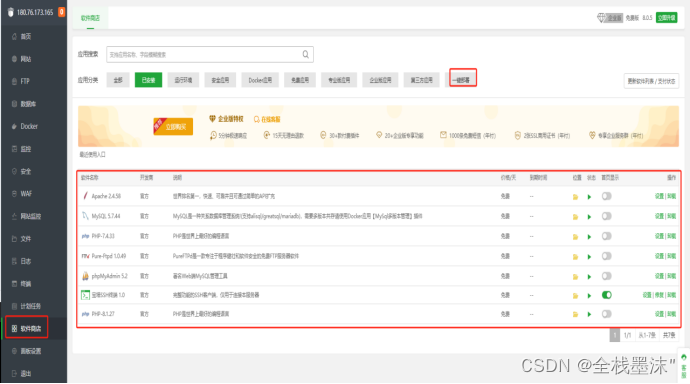The height and width of the screenshot is (384, 690).
Task: Select the 已安装 category filter
Action: (x=148, y=80)
